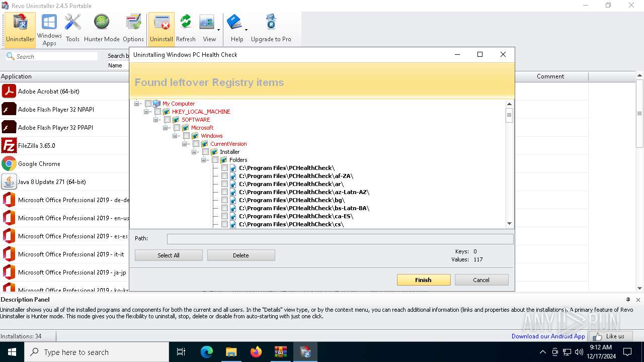This screenshot has width=644, height=362.
Task: Check the HKEY_LOCAL_MACHINE checkbox
Action: click(157, 112)
